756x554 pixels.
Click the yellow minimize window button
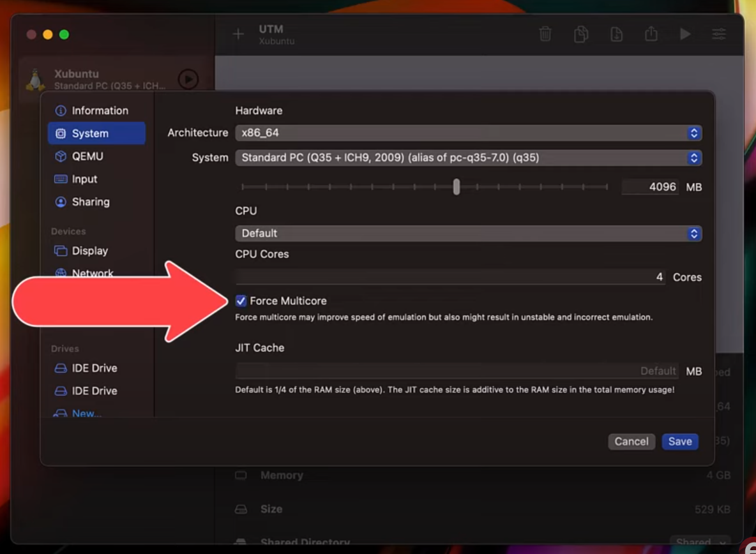(48, 34)
